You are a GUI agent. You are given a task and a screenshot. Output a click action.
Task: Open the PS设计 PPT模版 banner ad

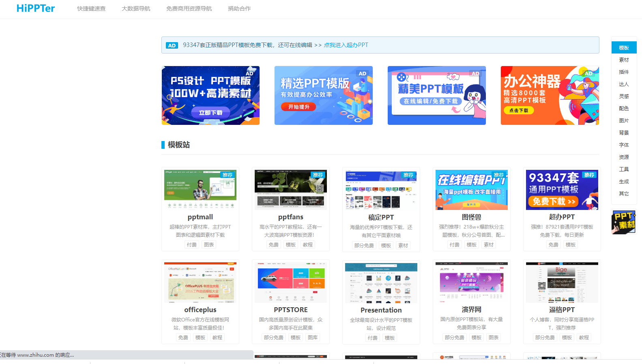(x=210, y=96)
